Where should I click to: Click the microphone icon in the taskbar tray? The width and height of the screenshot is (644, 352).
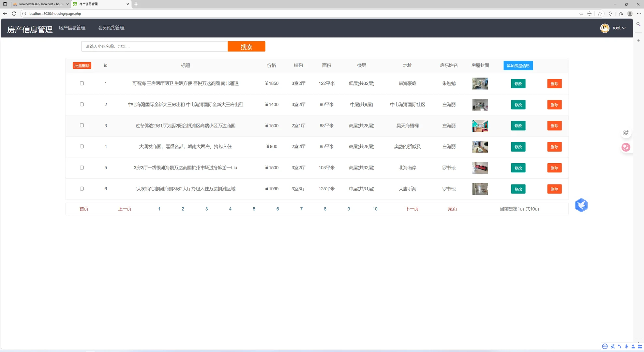coord(626,346)
